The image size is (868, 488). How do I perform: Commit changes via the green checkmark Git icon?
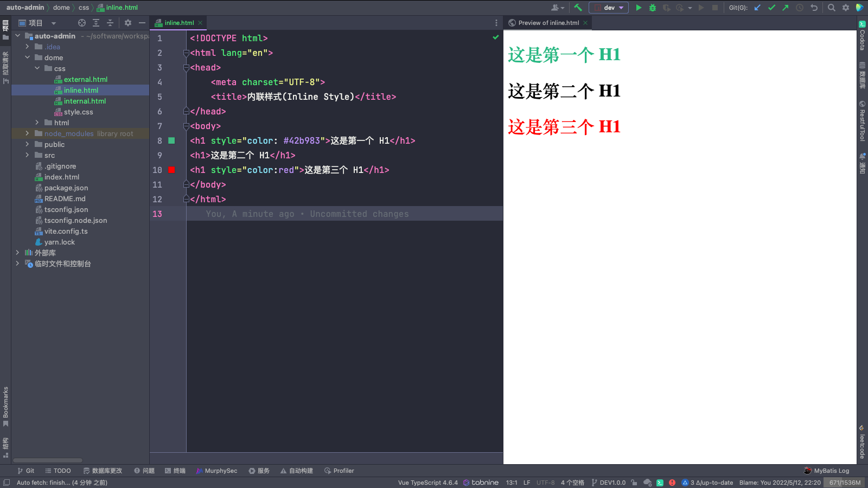[x=771, y=8]
